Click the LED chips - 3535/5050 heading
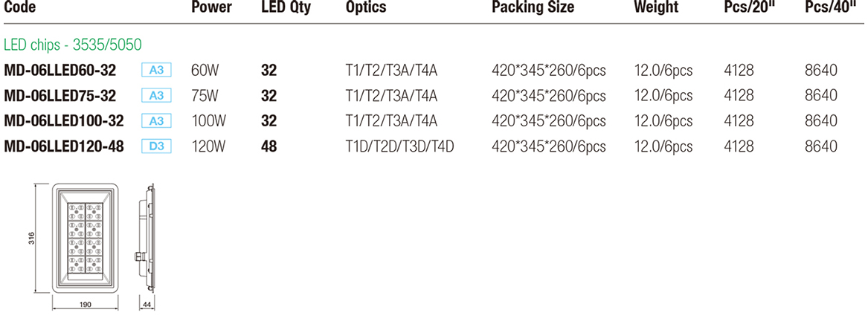The height and width of the screenshot is (330, 868). (74, 45)
